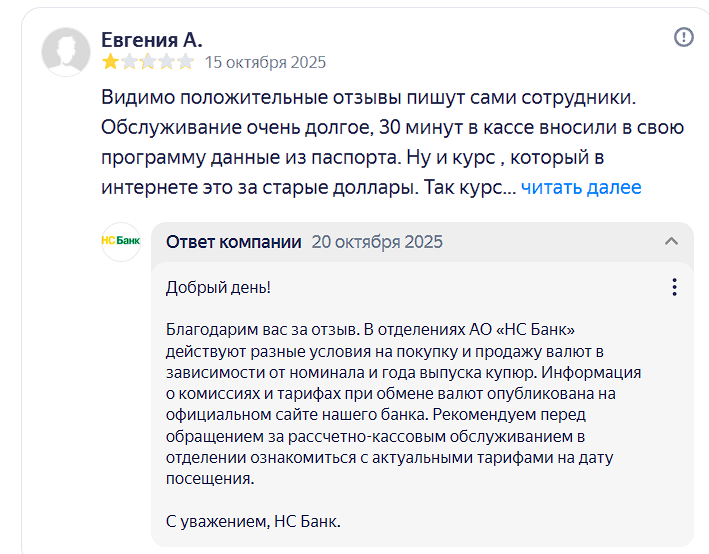Click reply date 20 октября 2025
The height and width of the screenshot is (554, 709).
pyautogui.click(x=377, y=242)
